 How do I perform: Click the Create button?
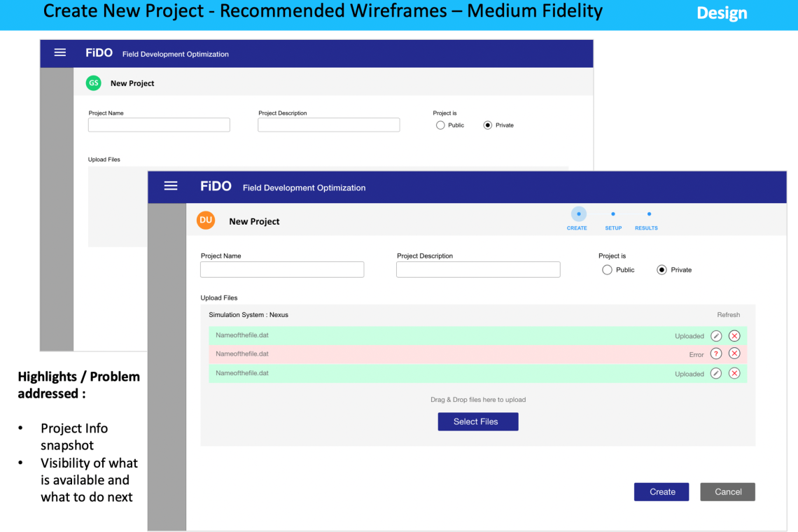point(661,492)
